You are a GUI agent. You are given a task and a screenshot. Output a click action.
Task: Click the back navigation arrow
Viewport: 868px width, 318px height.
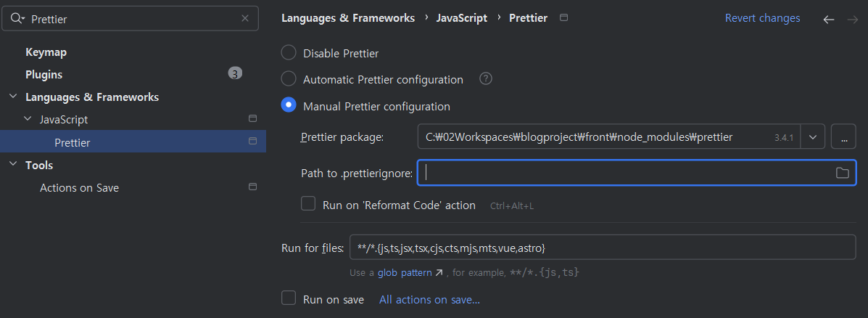pos(829,20)
